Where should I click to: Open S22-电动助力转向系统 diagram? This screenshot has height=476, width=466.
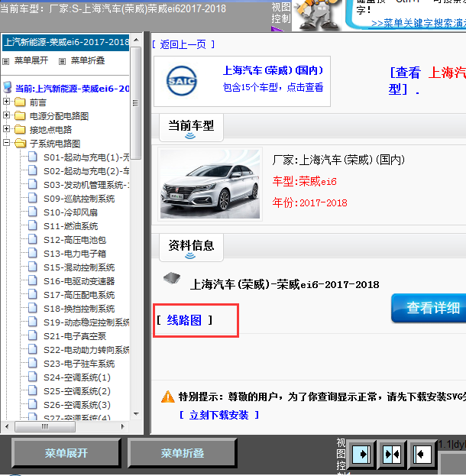coord(86,350)
